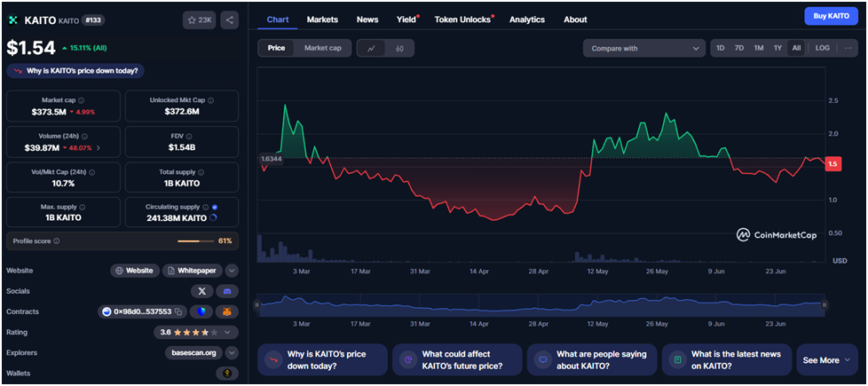
Task: Click 'What could affect KAITO's future price?' card
Action: (457, 360)
